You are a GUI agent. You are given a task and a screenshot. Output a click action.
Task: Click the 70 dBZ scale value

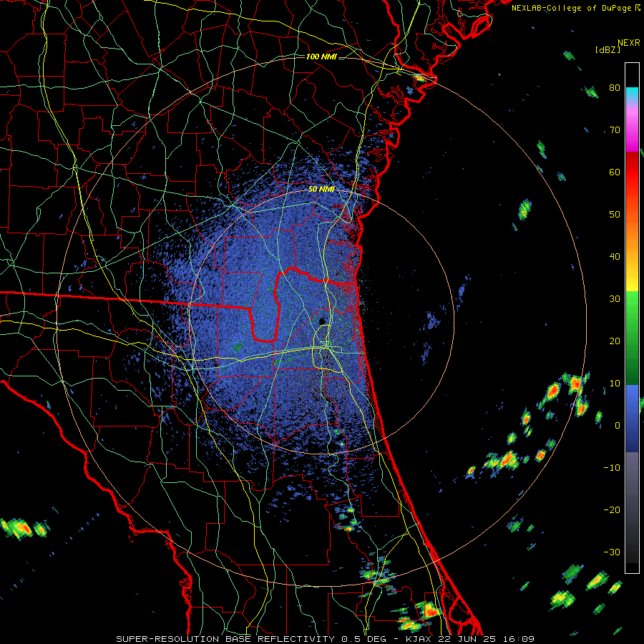615,130
